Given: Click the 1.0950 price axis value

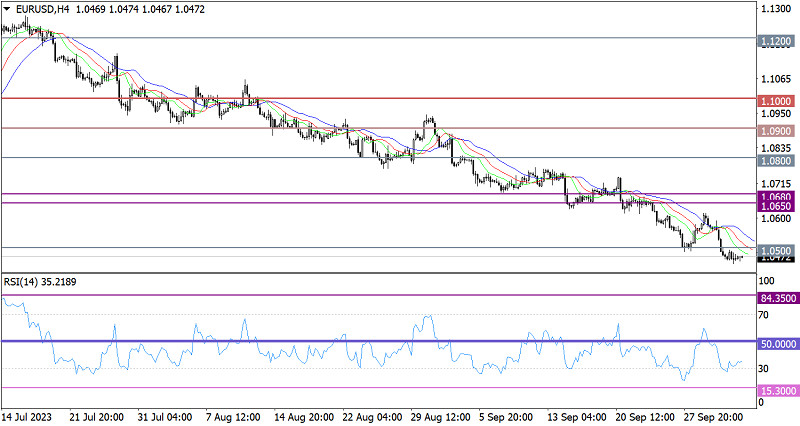Looking at the screenshot, I should click(776, 113).
